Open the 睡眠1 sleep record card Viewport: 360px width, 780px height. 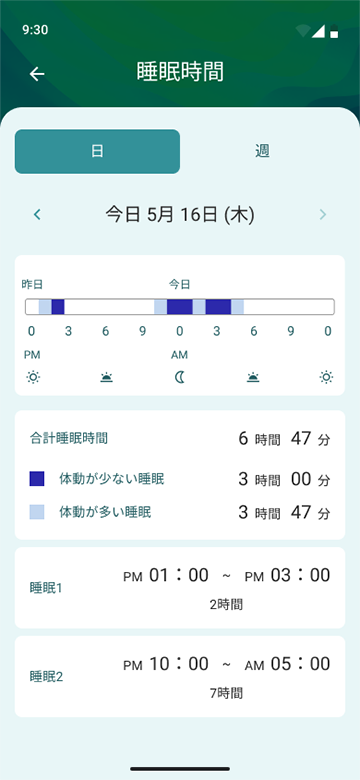tap(180, 588)
